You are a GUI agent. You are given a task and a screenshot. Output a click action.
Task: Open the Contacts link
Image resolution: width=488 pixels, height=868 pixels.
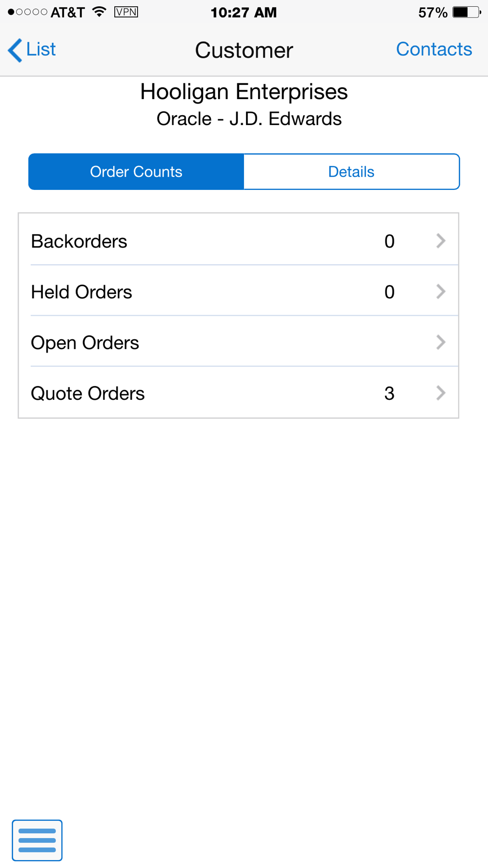coord(434,49)
